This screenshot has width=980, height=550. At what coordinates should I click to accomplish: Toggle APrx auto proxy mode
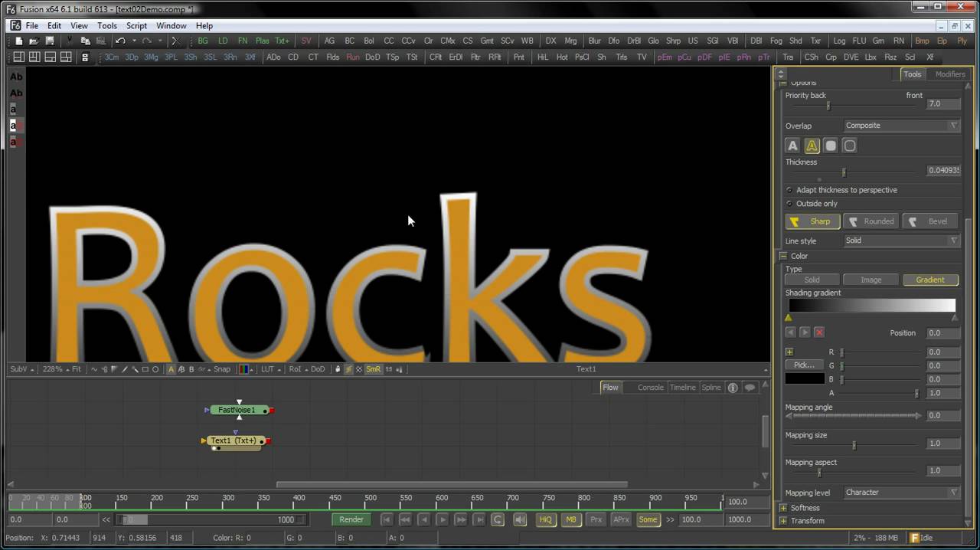coord(621,519)
